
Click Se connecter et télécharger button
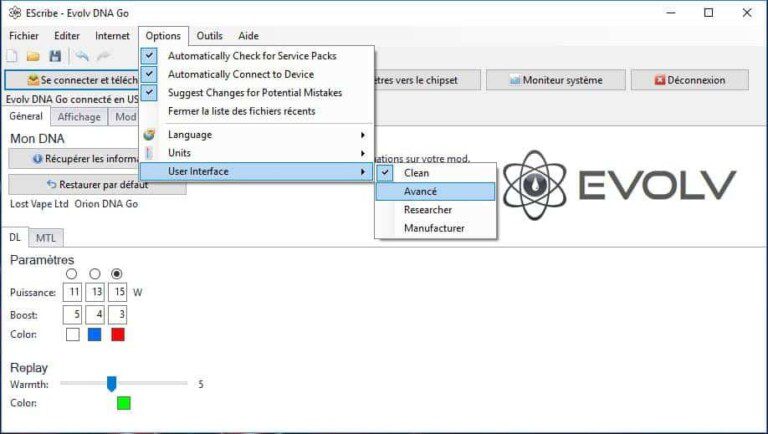click(72, 80)
